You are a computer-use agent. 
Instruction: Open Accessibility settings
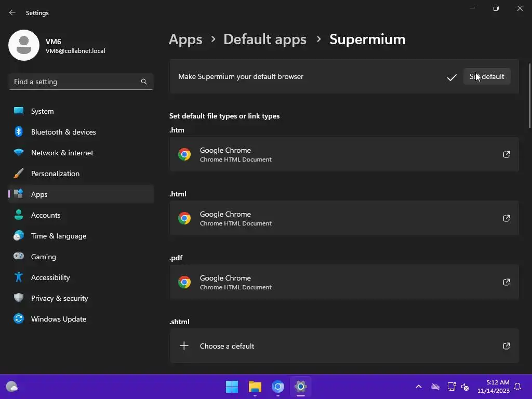81,277
